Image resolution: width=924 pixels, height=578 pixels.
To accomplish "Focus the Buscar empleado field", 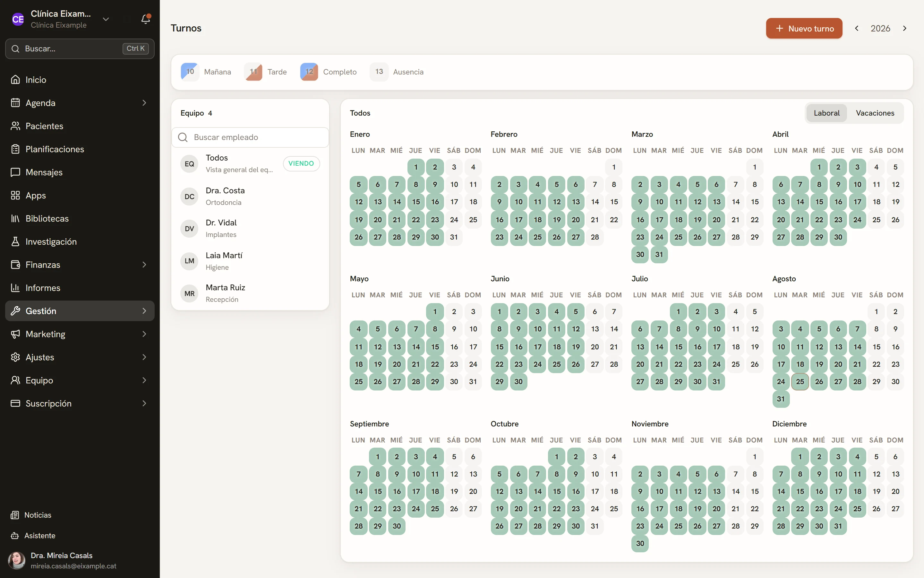I will [251, 137].
